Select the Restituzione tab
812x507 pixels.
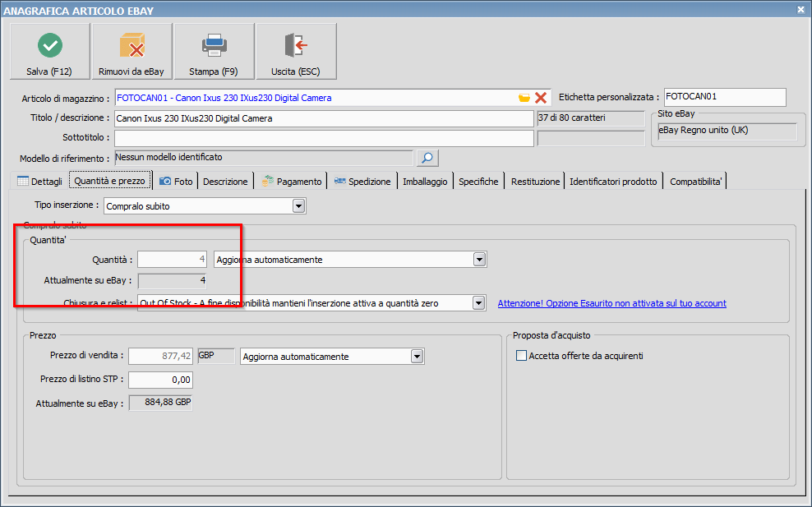(x=536, y=182)
